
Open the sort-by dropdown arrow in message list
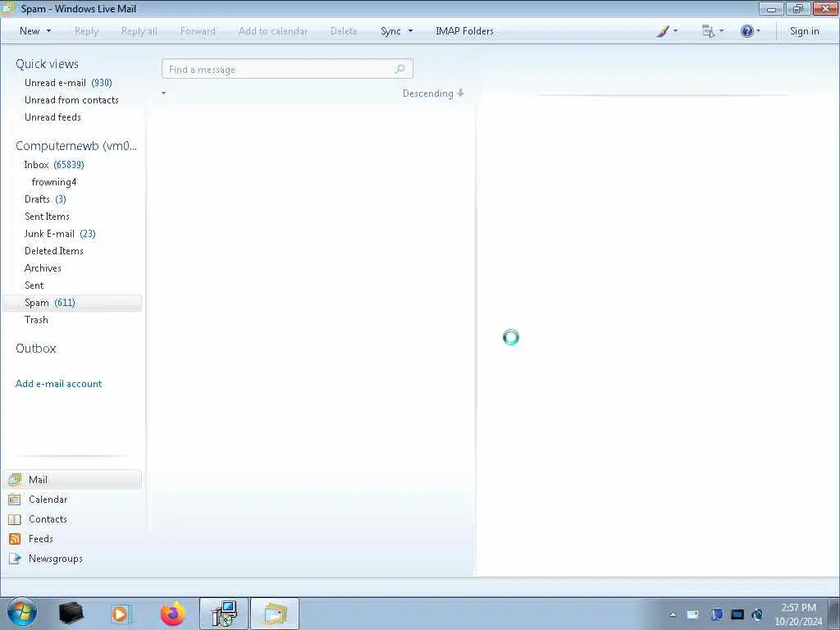coord(163,94)
